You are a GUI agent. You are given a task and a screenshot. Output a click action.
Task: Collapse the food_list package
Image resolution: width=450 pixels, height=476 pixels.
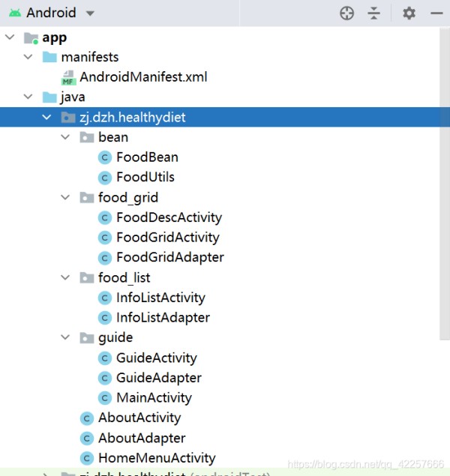click(65, 277)
